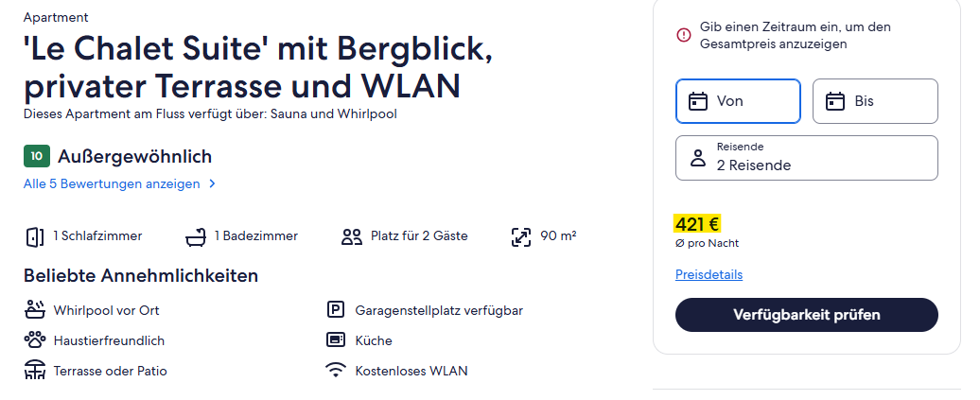Click the square meter area icon

[521, 236]
